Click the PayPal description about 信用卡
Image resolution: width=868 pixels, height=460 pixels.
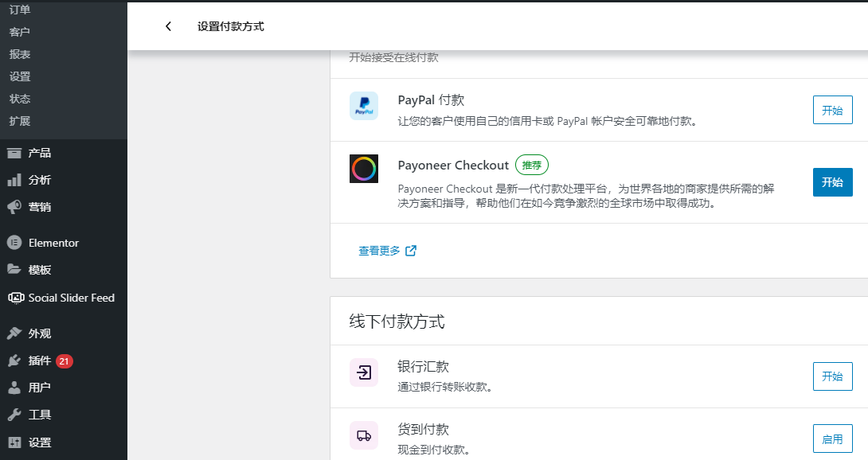tap(547, 121)
